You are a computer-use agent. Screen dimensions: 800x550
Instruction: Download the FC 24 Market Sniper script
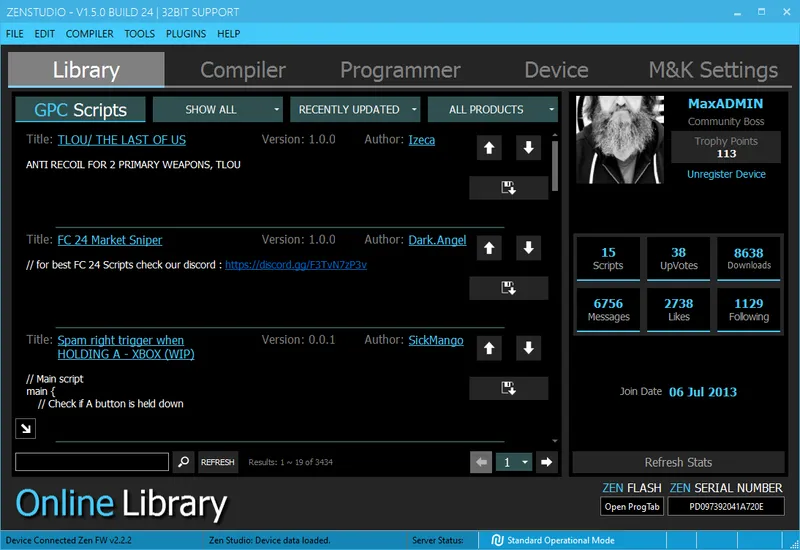point(508,288)
